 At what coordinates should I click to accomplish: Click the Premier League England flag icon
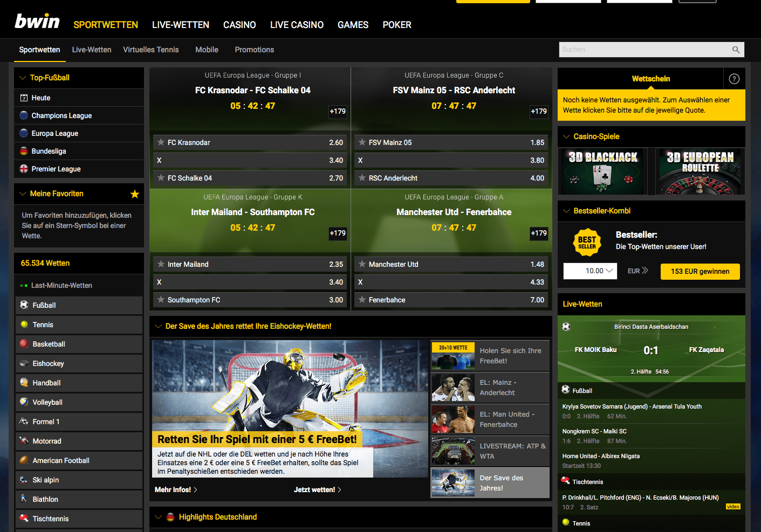point(24,169)
